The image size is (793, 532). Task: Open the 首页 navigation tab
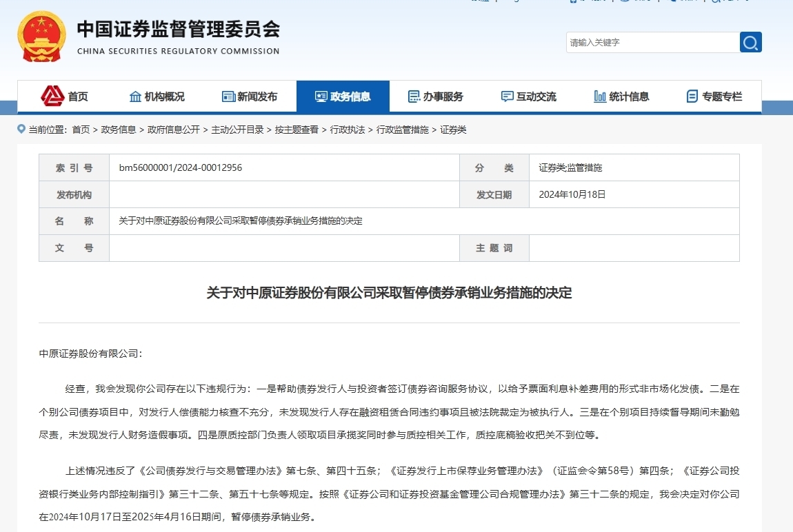(64, 96)
